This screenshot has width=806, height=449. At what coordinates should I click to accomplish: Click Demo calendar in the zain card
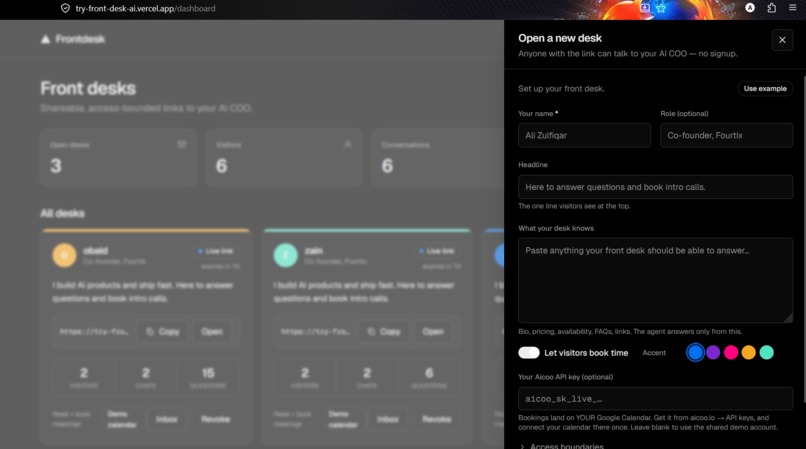343,419
